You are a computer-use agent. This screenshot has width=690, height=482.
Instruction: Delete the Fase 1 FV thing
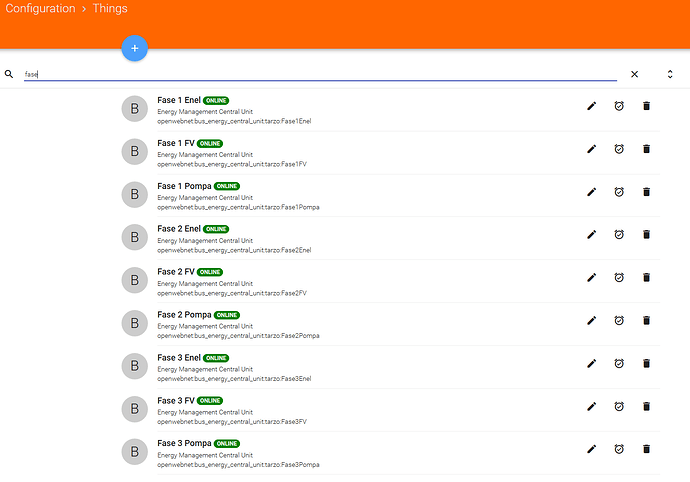point(646,149)
